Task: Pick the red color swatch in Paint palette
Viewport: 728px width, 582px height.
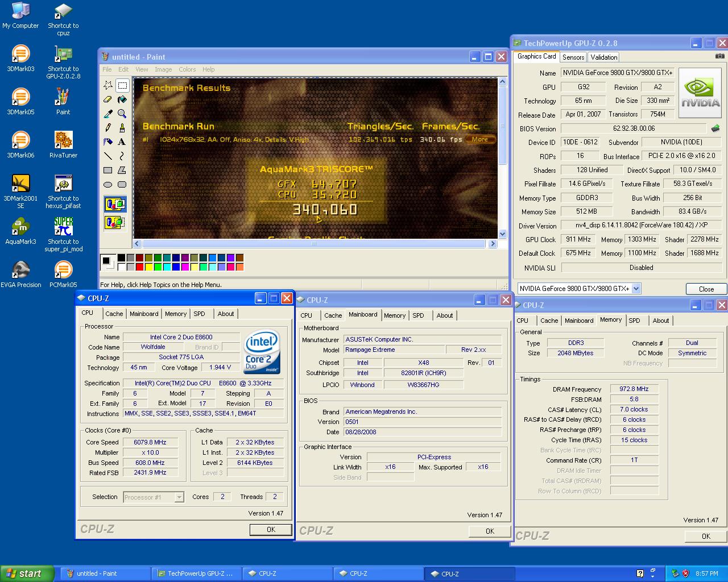Action: pos(139,267)
